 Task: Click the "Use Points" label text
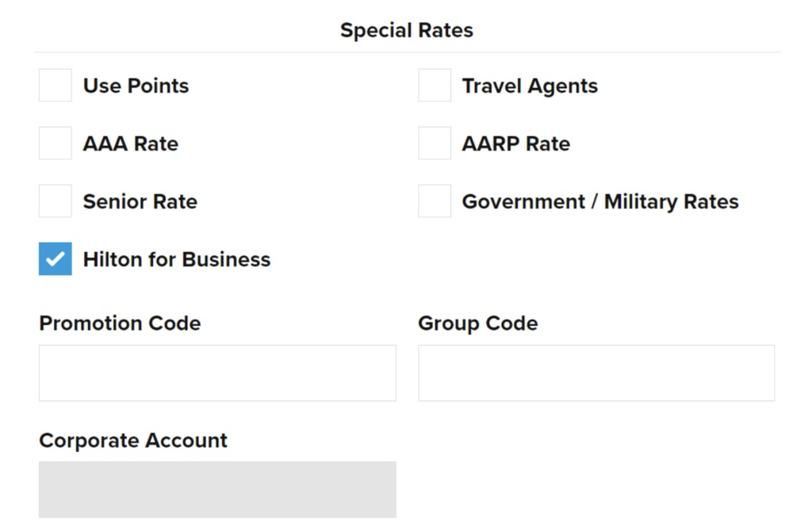(136, 86)
